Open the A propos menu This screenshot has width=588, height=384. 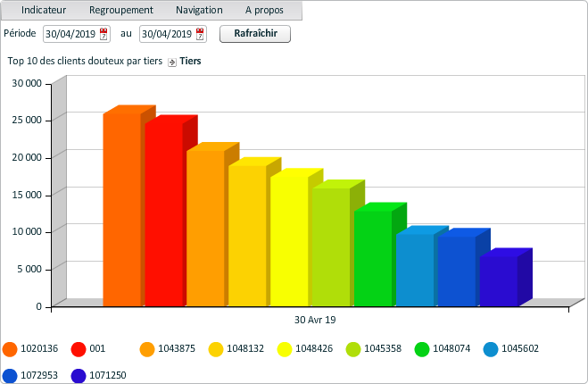[264, 10]
